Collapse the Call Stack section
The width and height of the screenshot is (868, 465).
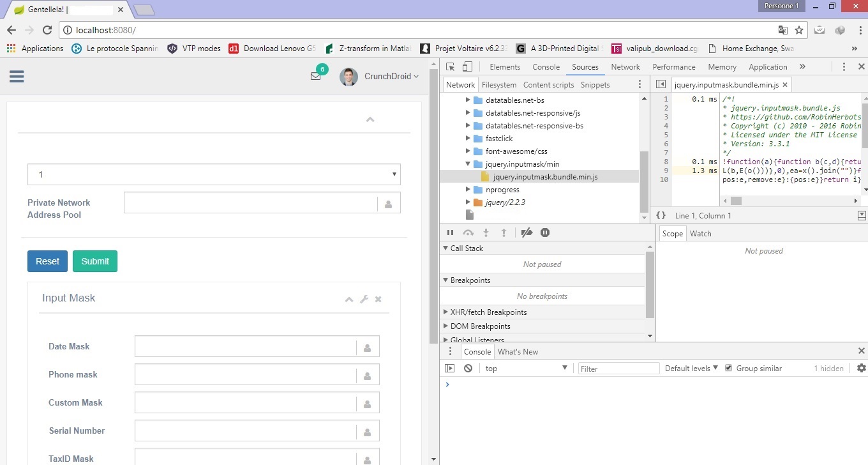point(445,248)
